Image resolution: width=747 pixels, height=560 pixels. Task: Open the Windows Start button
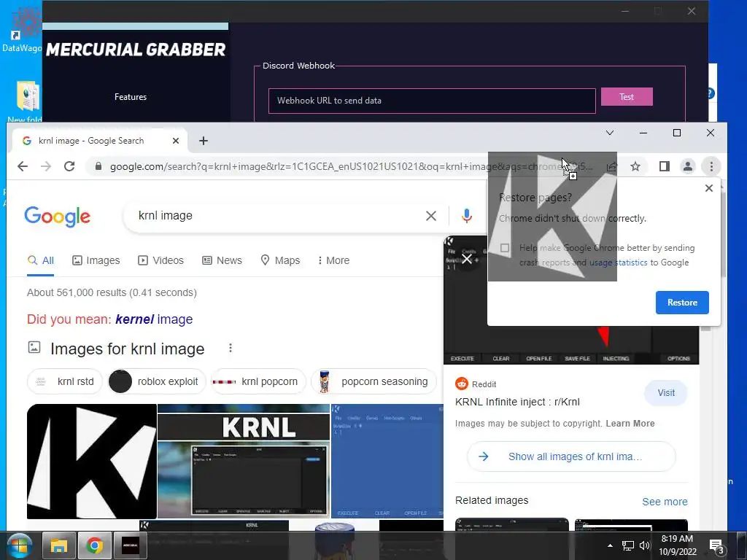coord(19,545)
